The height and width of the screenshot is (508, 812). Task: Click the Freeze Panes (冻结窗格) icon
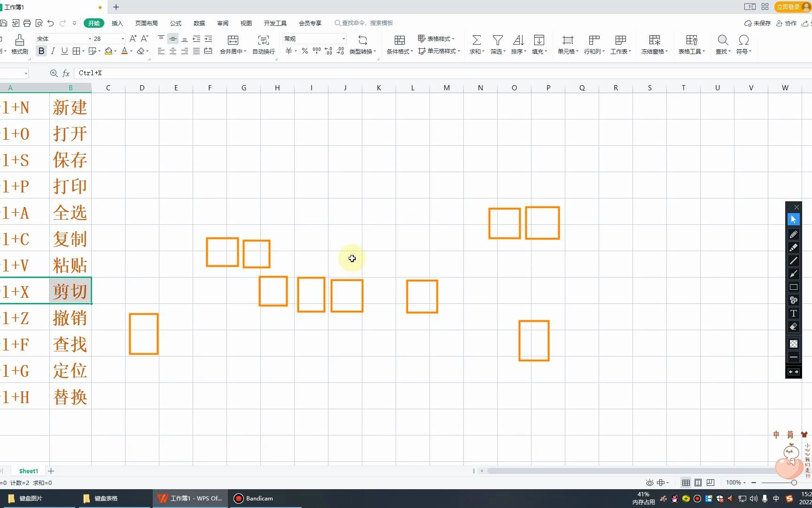tap(654, 40)
